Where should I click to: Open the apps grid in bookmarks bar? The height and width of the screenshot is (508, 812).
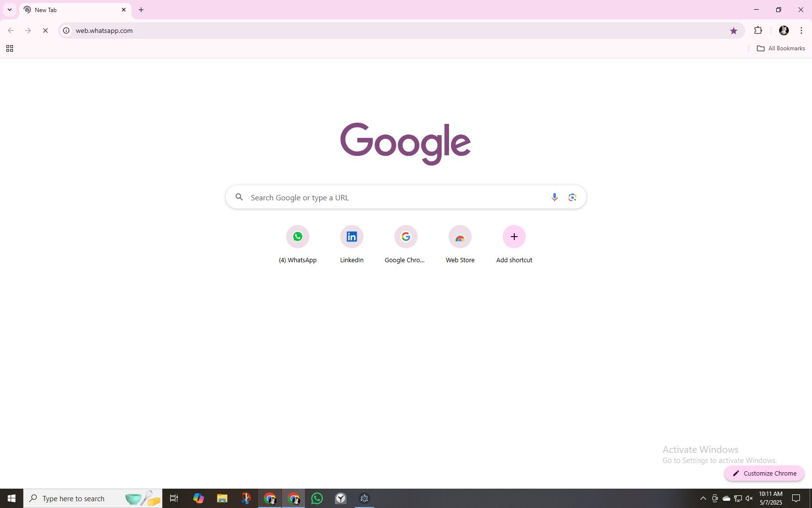coord(9,48)
